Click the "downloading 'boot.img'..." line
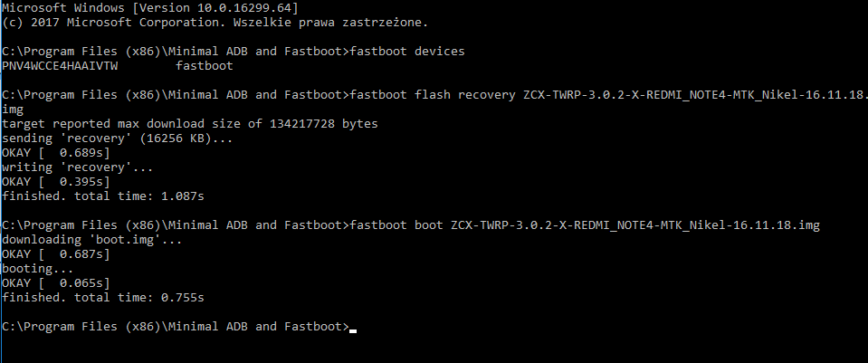Screen dimensions: 868x363 pos(91,239)
